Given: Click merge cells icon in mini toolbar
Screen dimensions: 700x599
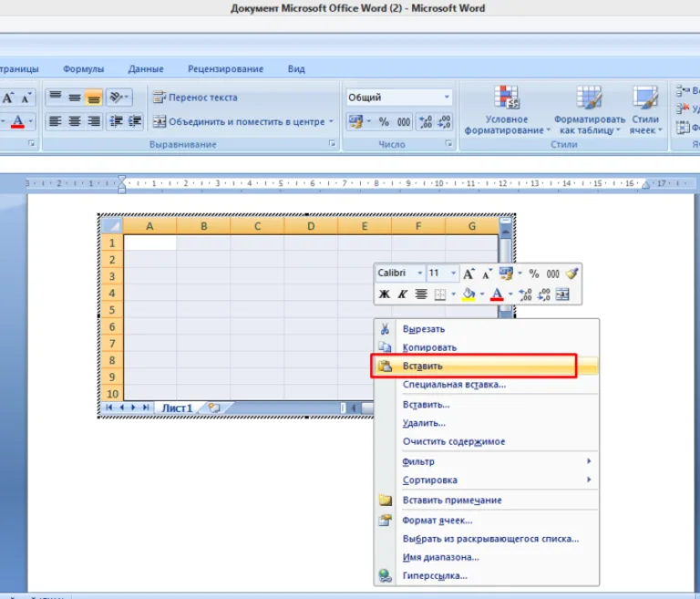Looking at the screenshot, I should pos(562,294).
